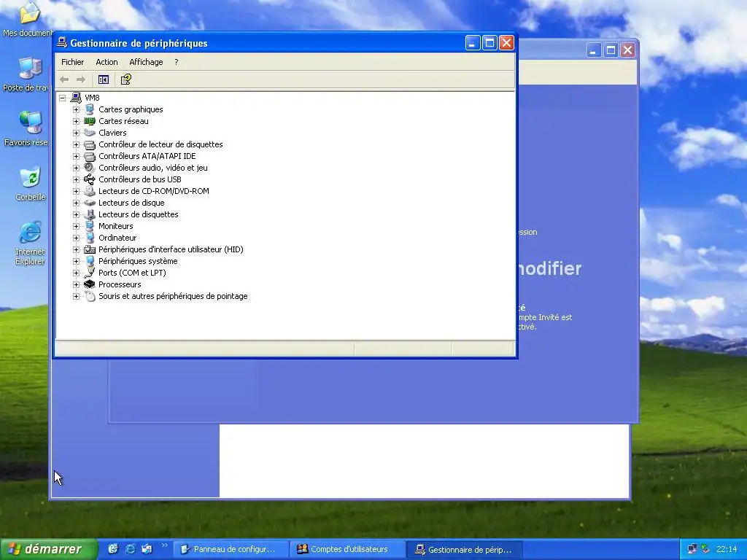The image size is (747, 560).
Task: Click the Claviers keyboard icon
Action: [x=90, y=133]
